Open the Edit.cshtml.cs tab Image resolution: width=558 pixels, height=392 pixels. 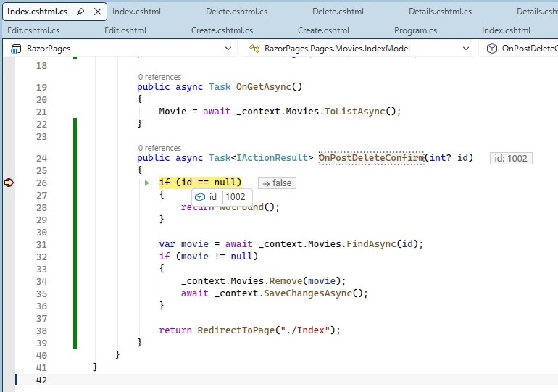coord(33,30)
